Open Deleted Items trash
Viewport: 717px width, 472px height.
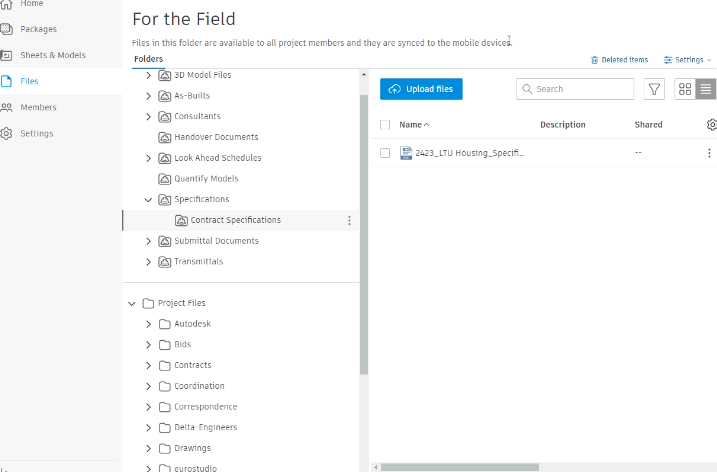coord(619,60)
